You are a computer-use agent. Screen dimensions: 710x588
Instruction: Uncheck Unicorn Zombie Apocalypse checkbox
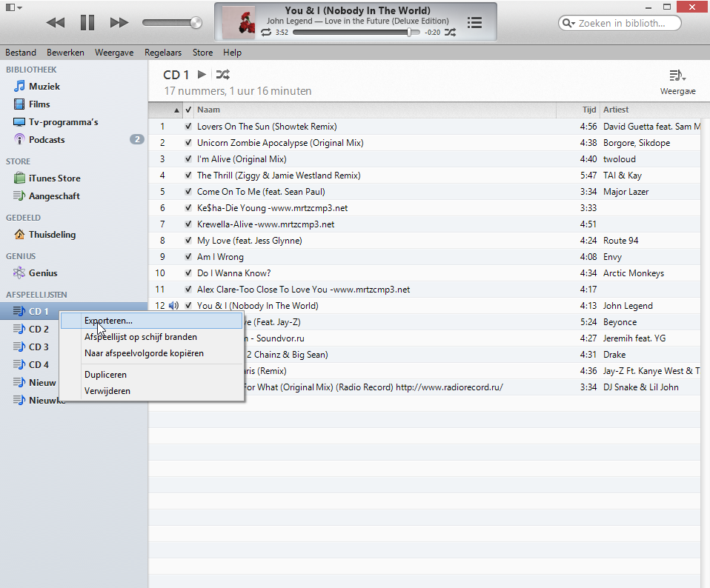point(188,143)
